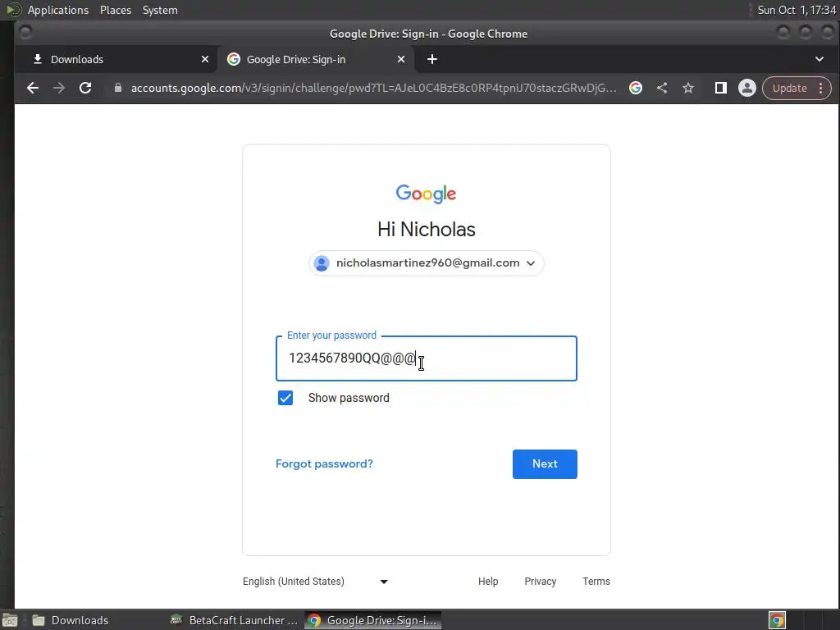This screenshot has width=840, height=630.
Task: Close the Google Drive: Sign-in tab
Action: (x=400, y=59)
